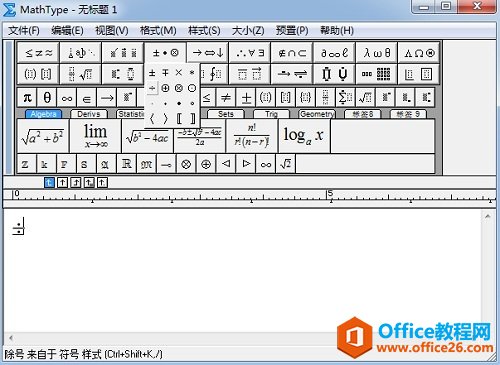Open the 文件(F) menu
Image resolution: width=500 pixels, height=365 pixels.
pyautogui.click(x=24, y=30)
